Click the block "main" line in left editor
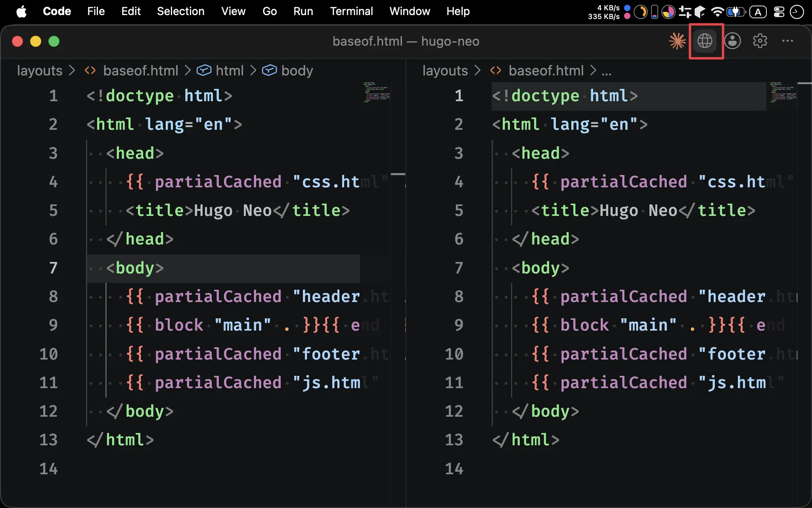Image resolution: width=812 pixels, height=508 pixels. click(x=253, y=325)
